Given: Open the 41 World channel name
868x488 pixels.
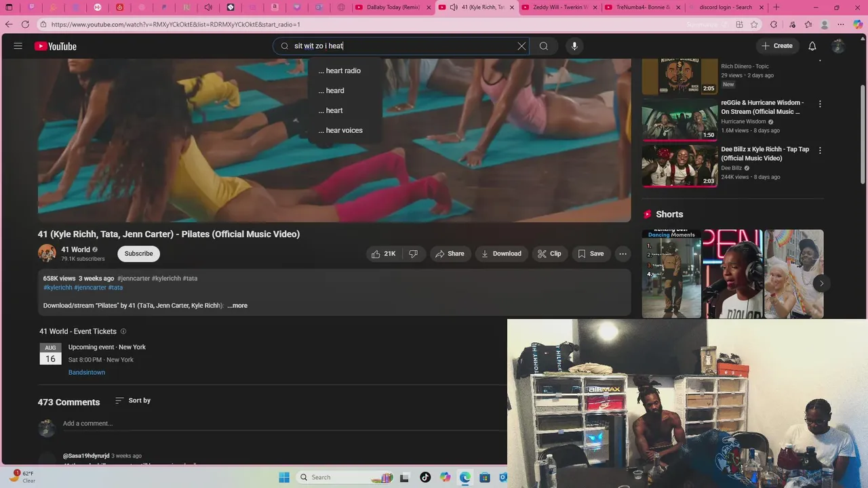Looking at the screenshot, I should tap(75, 249).
